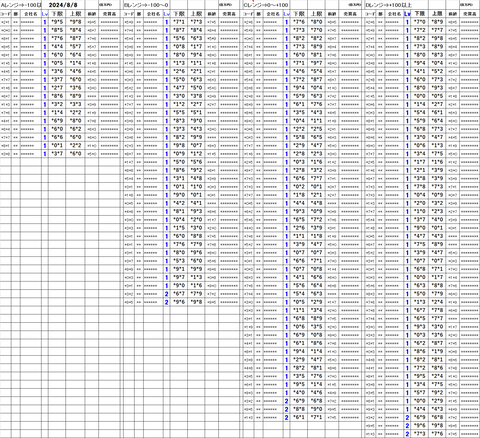Viewport: 480px width, 438px height.
Task: Select the date cell 2024/8/8
Action: point(63,5)
